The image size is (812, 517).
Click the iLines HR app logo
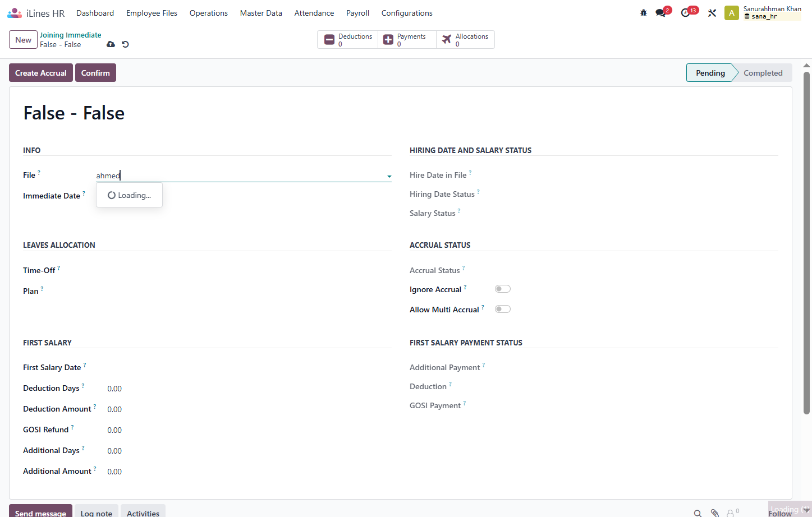(15, 13)
